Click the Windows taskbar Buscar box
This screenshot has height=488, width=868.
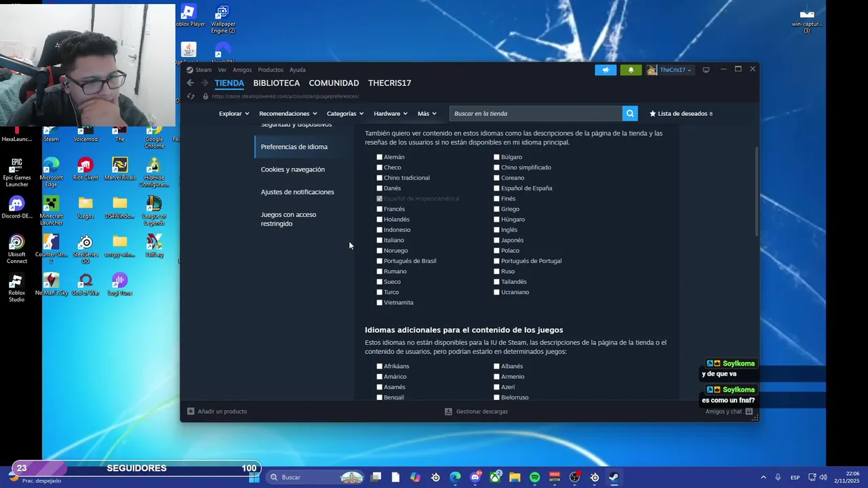tap(316, 477)
